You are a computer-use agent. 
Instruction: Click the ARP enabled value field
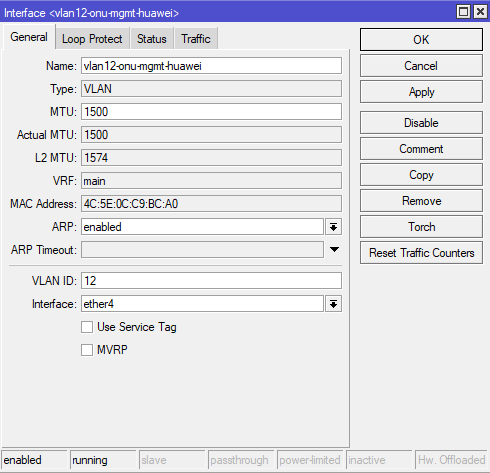click(202, 227)
